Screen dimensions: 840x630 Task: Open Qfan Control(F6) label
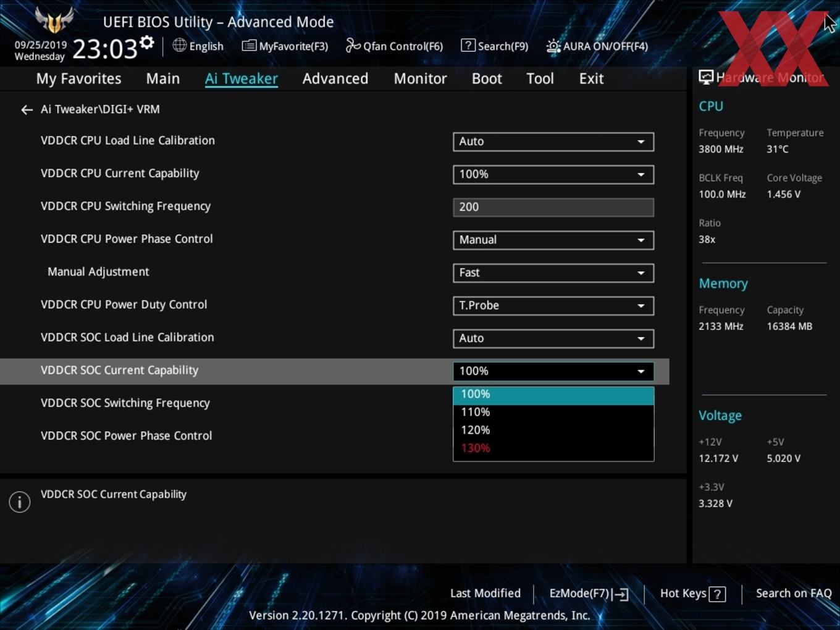pos(403,46)
